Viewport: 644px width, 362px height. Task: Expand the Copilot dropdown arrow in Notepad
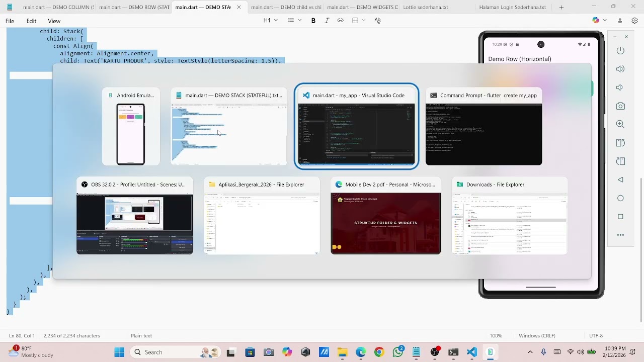coord(605,21)
